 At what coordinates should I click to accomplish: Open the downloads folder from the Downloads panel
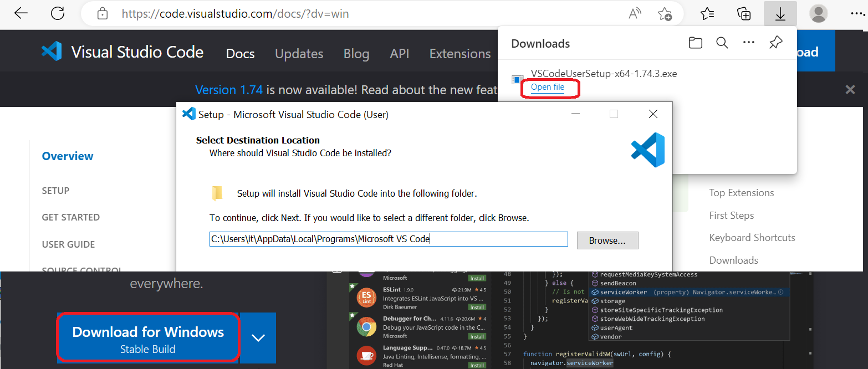click(x=695, y=43)
